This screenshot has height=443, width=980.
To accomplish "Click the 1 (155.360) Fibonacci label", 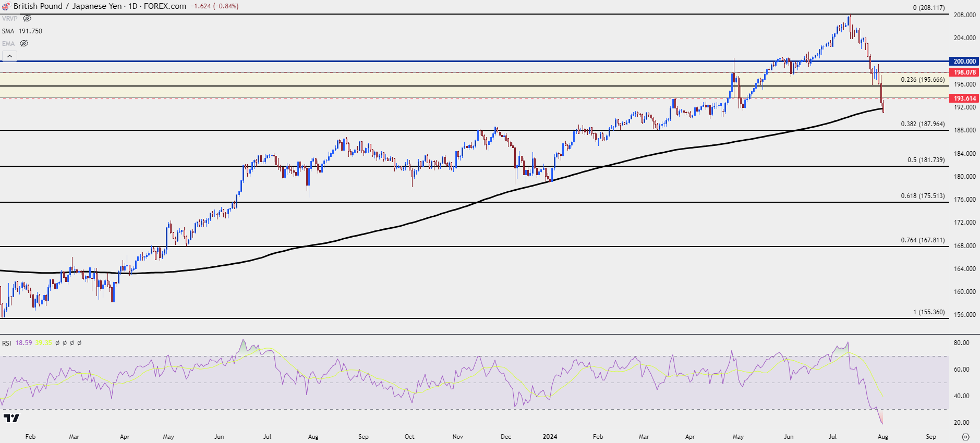I will tap(929, 312).
